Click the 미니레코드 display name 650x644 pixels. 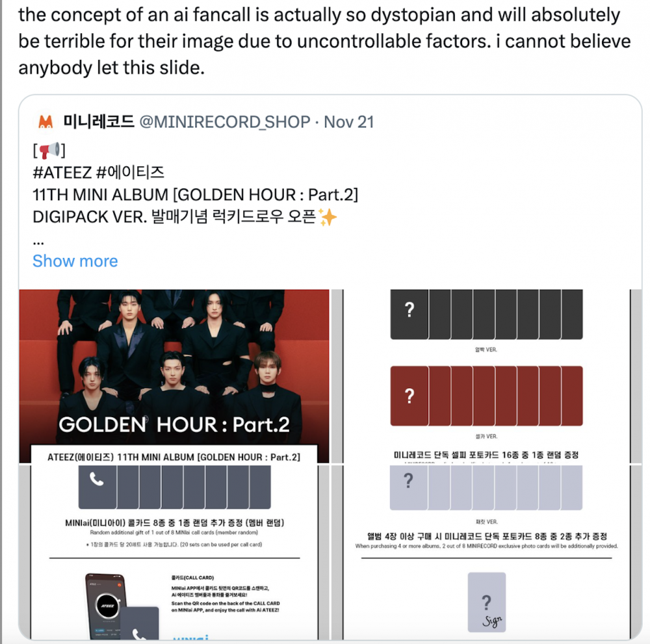[x=99, y=122]
